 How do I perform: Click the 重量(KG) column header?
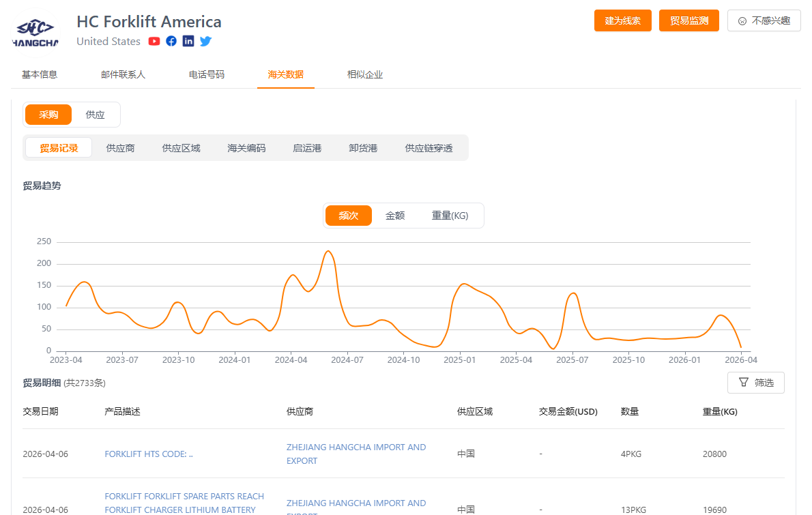pos(720,411)
